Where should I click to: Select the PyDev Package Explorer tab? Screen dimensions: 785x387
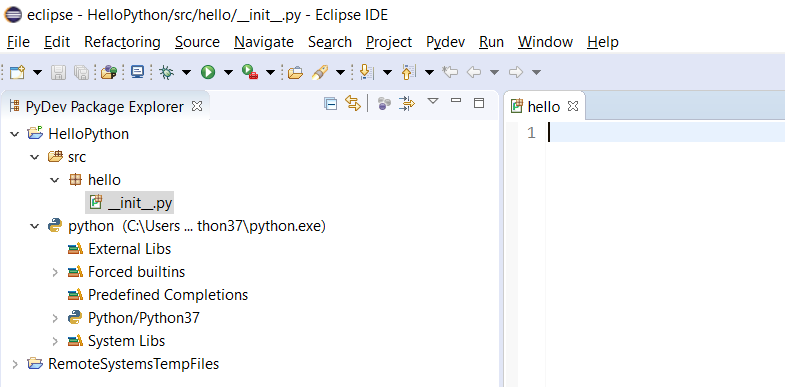point(104,107)
